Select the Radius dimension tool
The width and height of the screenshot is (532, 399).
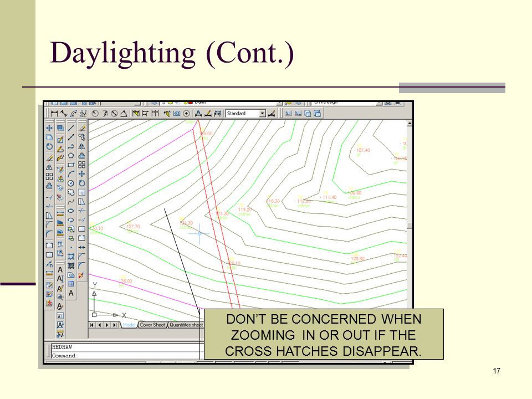95,113
